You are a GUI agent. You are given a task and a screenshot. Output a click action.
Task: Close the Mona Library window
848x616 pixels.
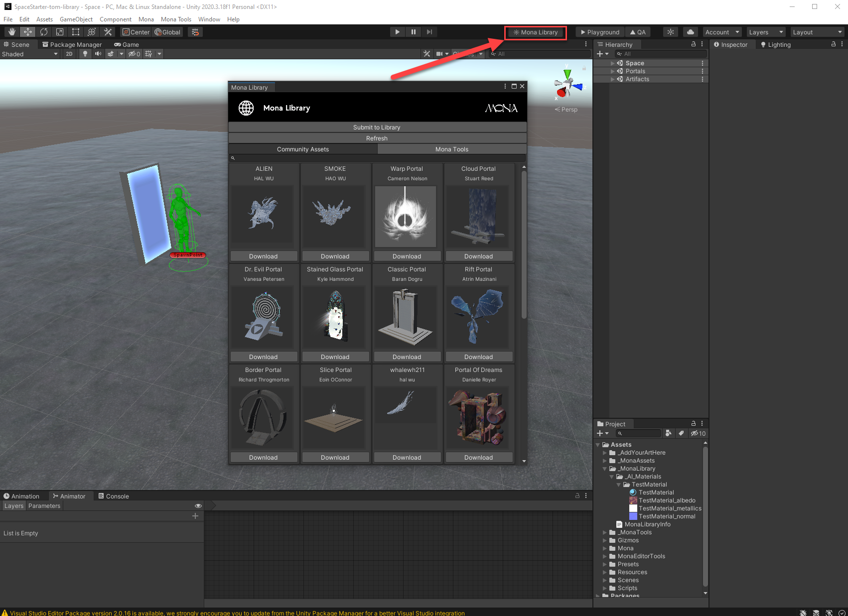[x=522, y=86]
